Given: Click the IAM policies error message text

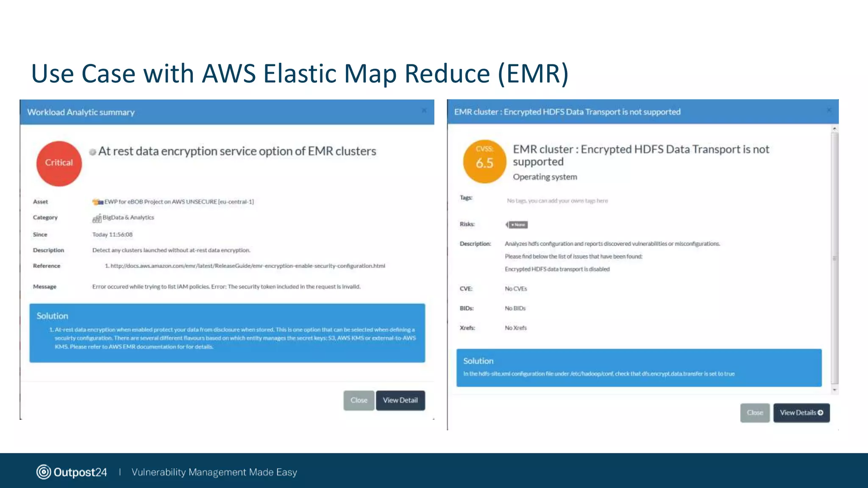Looking at the screenshot, I should [226, 287].
